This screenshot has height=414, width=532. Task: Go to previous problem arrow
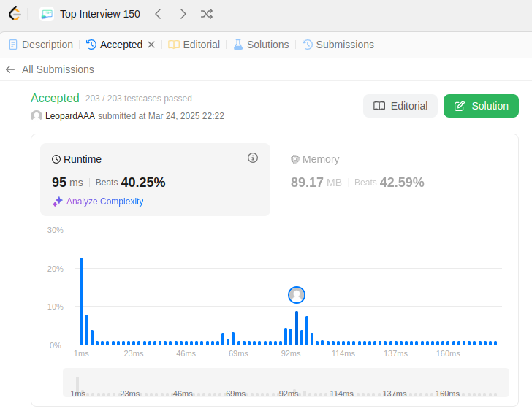pyautogui.click(x=158, y=14)
